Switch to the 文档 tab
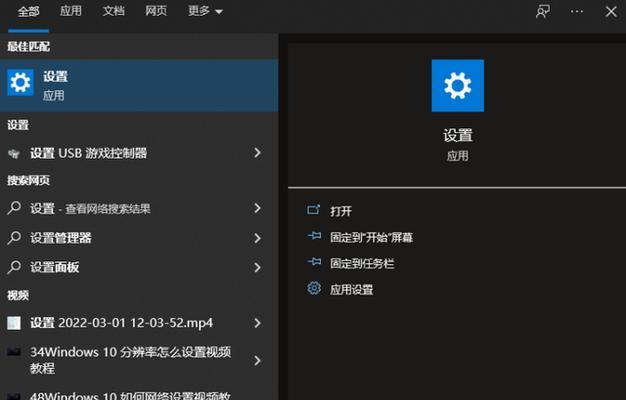Viewport: 626px width, 400px height. tap(113, 11)
